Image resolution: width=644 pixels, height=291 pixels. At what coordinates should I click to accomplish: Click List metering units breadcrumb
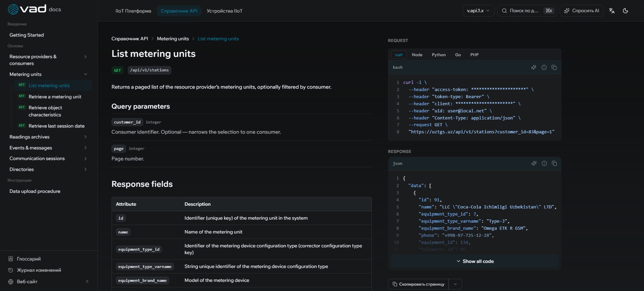pos(218,39)
